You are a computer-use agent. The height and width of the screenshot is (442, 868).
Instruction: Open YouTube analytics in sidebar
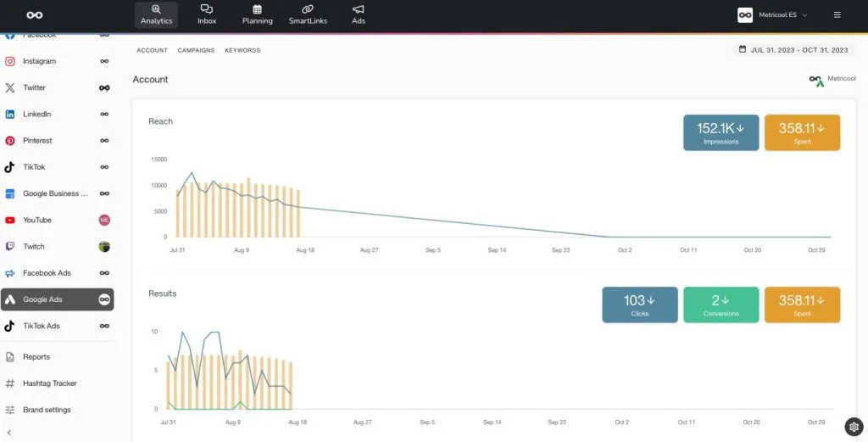[58, 220]
